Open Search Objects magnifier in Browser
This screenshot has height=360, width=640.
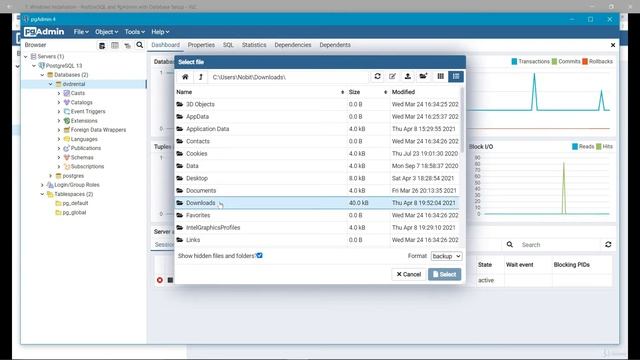click(140, 45)
